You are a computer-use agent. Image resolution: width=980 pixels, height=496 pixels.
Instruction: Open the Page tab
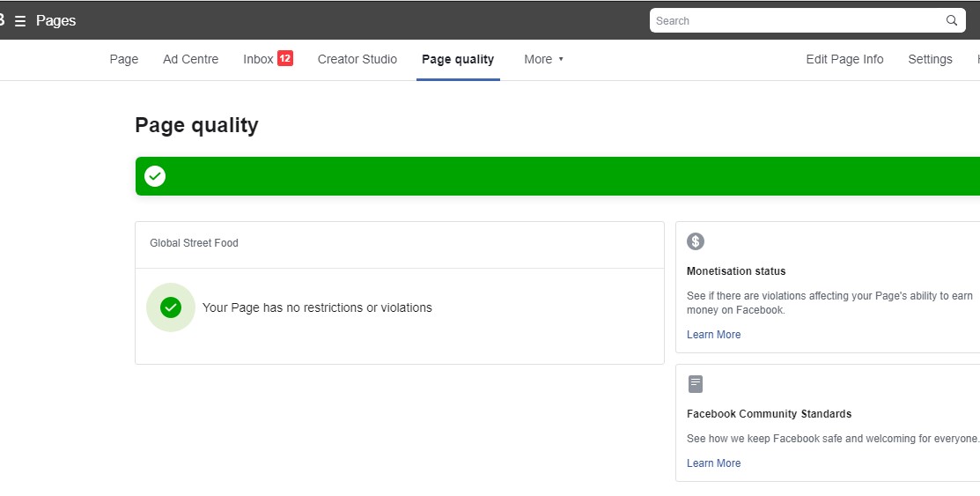coord(124,59)
